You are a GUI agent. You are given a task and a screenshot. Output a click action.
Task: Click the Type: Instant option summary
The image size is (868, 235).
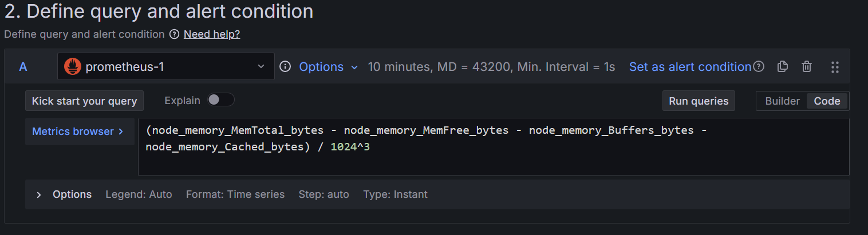395,194
